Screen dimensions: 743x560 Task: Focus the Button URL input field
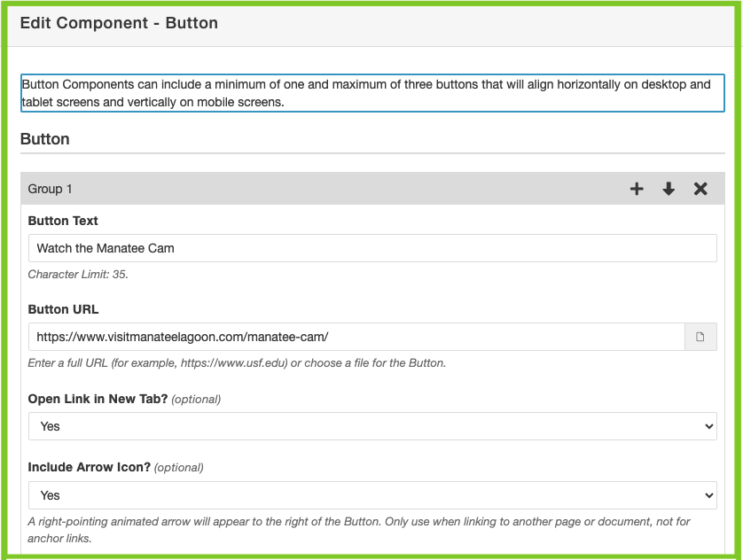point(355,337)
